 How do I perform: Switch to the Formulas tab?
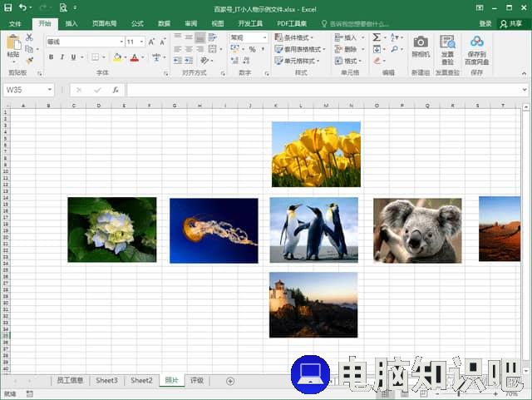137,23
